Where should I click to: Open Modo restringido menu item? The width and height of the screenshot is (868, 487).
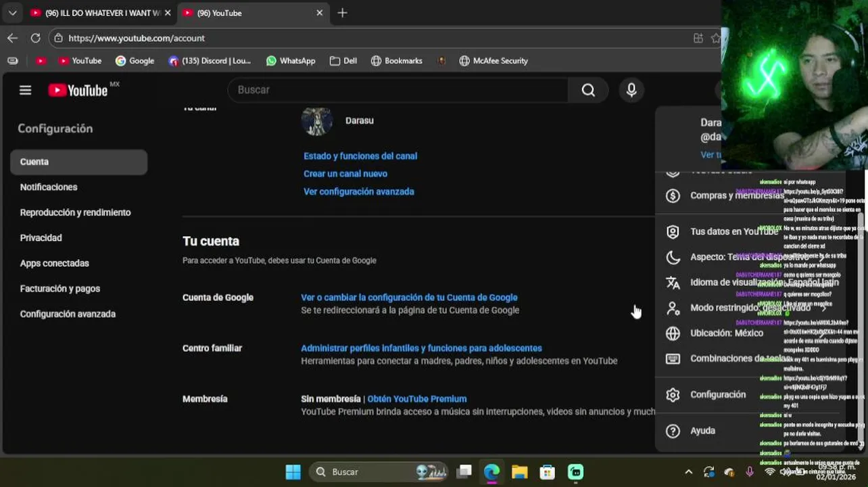point(750,308)
